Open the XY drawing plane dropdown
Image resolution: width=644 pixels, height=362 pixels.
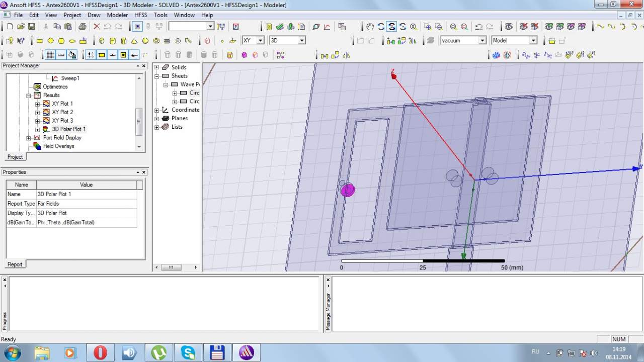(x=260, y=41)
